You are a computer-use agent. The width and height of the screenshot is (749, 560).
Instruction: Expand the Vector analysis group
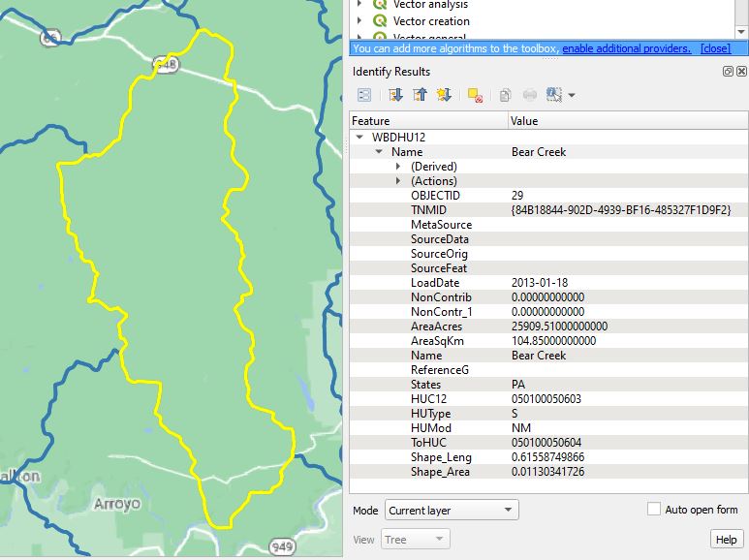tap(359, 4)
